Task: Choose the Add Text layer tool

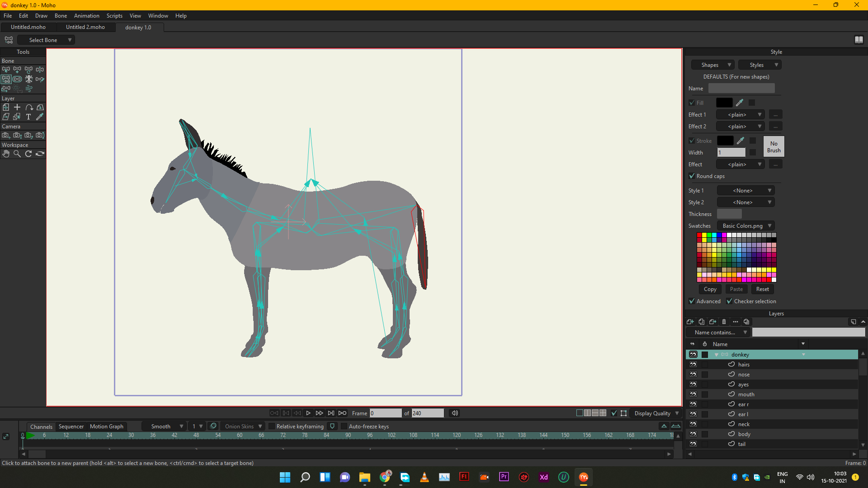Action: [28, 117]
